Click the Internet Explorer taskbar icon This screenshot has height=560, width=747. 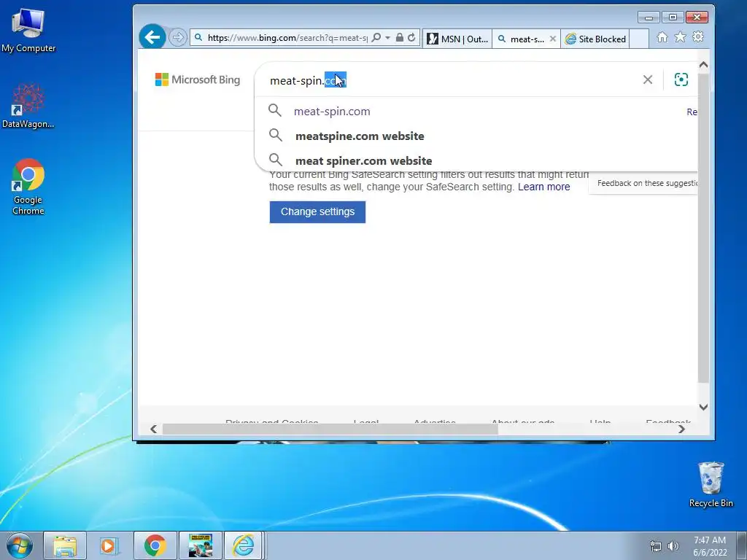click(244, 545)
